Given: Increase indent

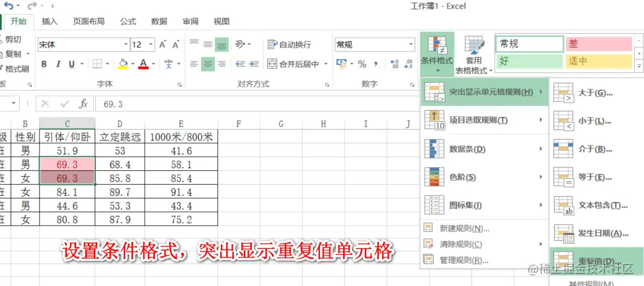Looking at the screenshot, I should 255,64.
